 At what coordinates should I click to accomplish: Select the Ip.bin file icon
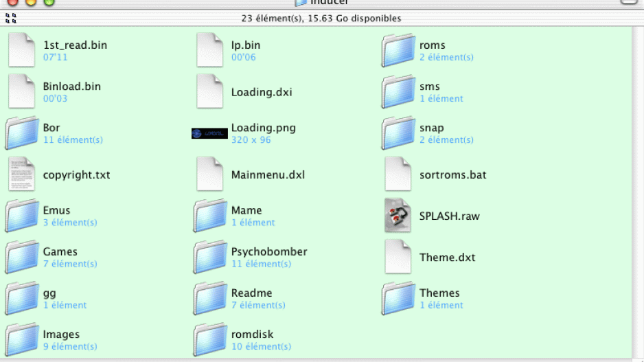209,50
